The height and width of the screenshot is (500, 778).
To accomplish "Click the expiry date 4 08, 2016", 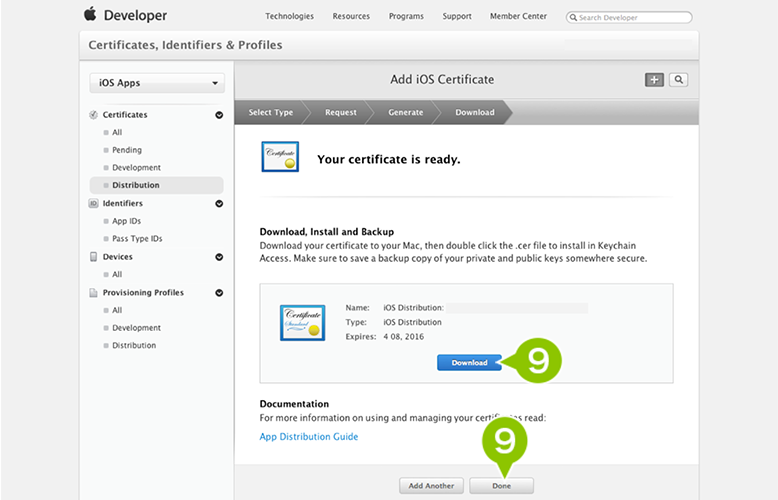I will coord(404,336).
